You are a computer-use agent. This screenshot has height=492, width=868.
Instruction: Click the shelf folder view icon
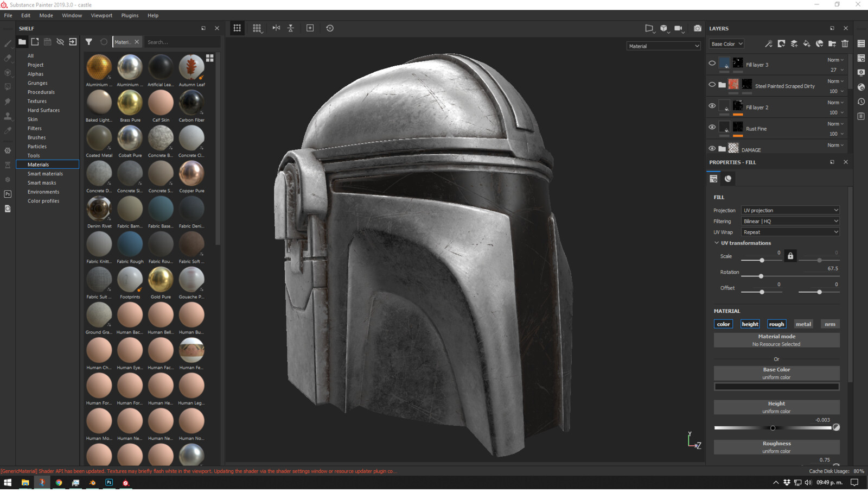[22, 42]
